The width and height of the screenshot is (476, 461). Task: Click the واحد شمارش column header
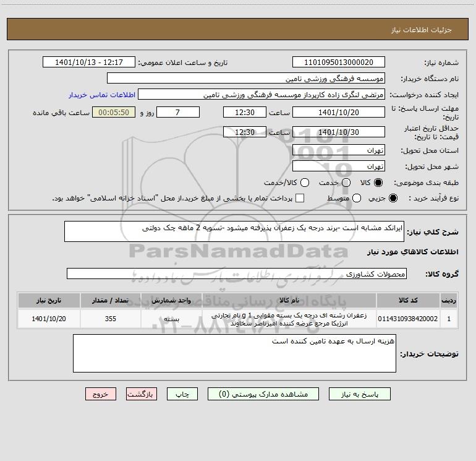[171, 300]
